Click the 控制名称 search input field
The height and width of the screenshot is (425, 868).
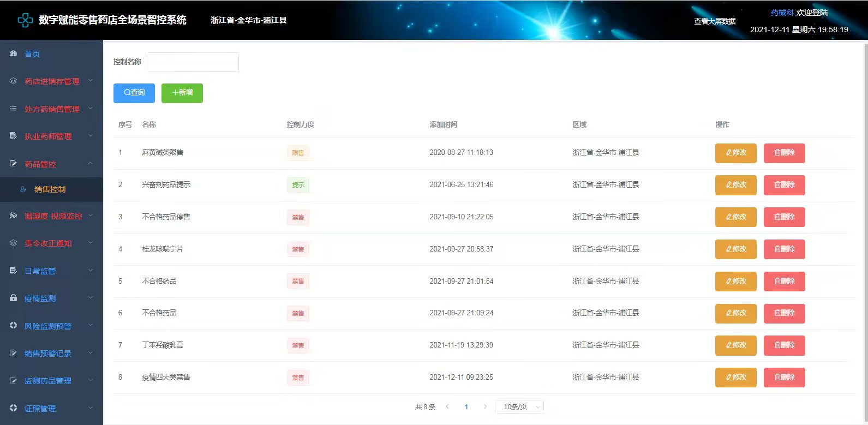click(x=193, y=62)
